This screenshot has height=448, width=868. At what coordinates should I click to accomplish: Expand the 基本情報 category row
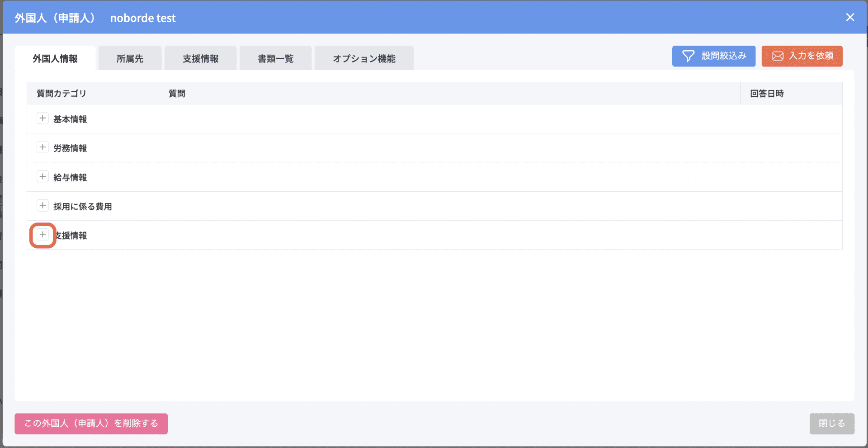(42, 118)
